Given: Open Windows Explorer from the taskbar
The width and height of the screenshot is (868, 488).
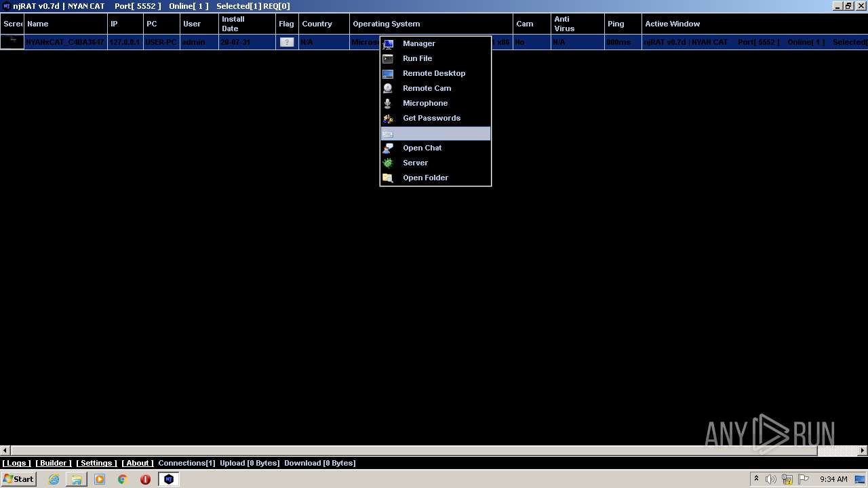Looking at the screenshot, I should (77, 479).
